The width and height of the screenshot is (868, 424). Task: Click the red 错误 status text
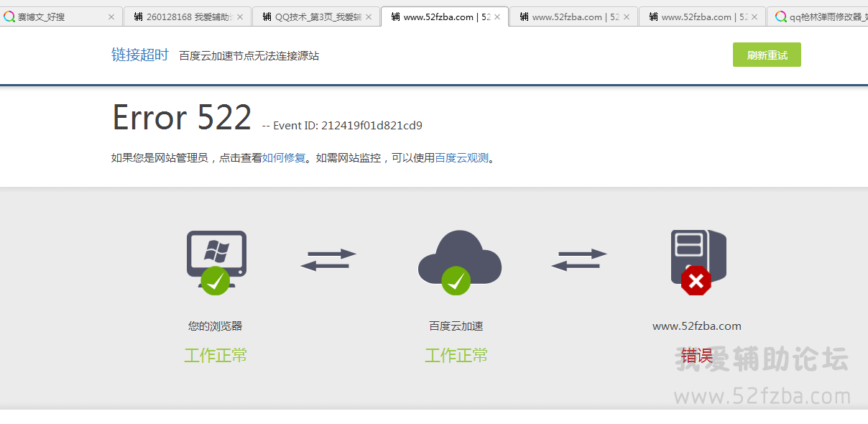697,355
